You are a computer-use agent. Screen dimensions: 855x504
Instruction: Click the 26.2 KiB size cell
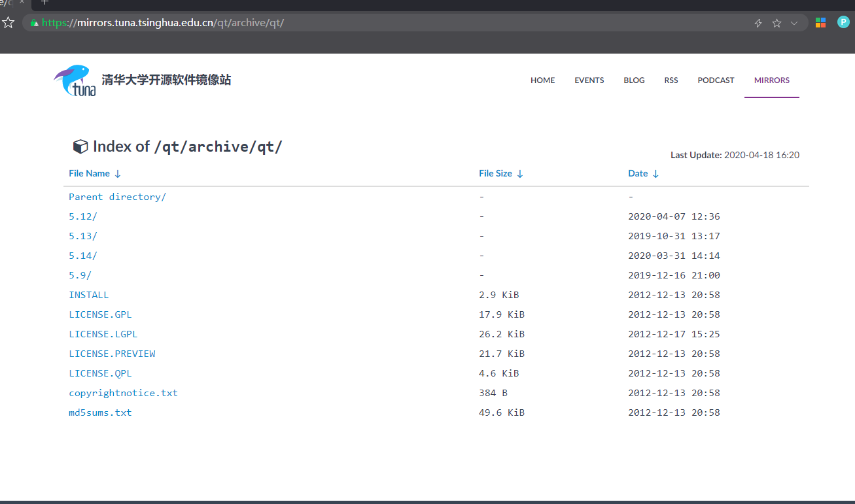(x=502, y=334)
